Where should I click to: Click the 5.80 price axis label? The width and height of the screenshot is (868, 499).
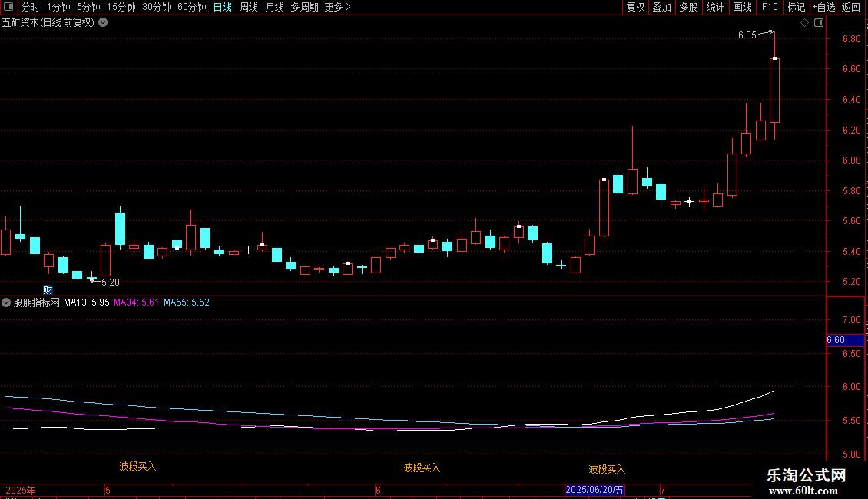[x=851, y=191]
